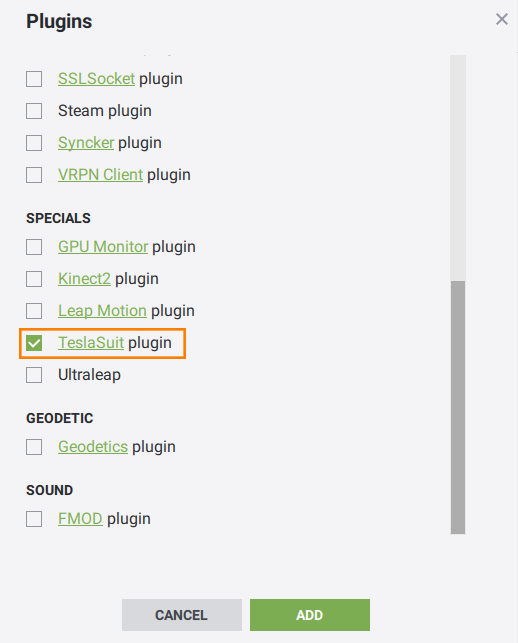Viewport: 518px width, 643px height.
Task: Tick the Geodetics plugin checkbox
Action: point(34,447)
